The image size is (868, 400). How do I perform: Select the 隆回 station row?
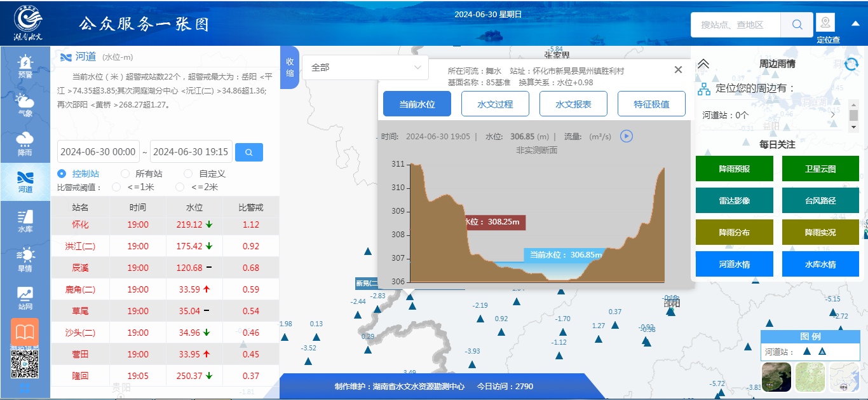[165, 376]
